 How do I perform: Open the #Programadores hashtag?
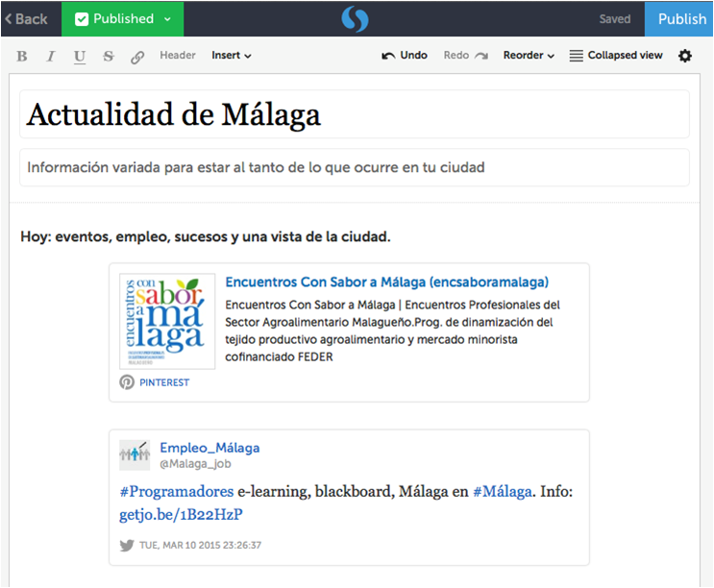[x=177, y=492]
